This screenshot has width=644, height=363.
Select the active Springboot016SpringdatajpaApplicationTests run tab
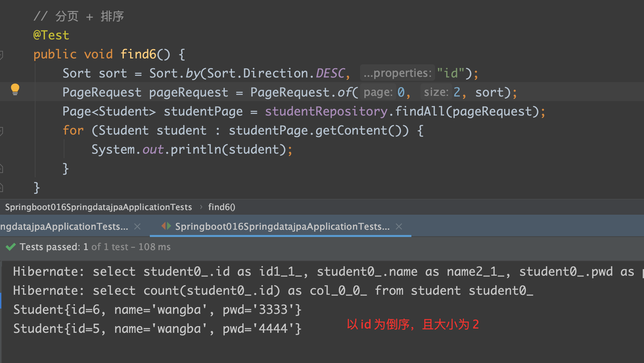click(282, 226)
